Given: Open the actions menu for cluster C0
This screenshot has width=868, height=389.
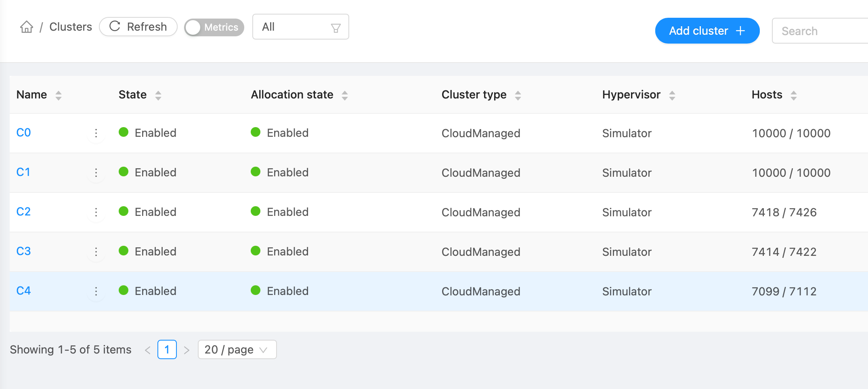Looking at the screenshot, I should [96, 133].
